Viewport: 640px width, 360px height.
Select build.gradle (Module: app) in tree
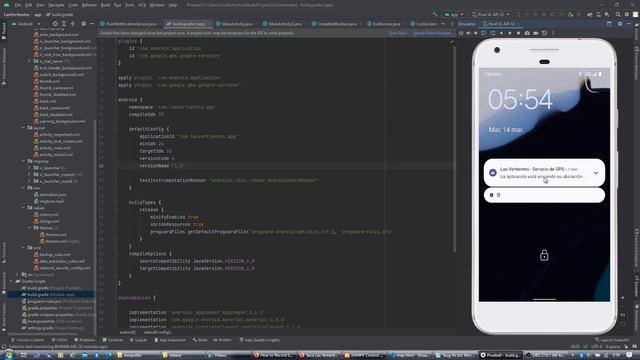tap(51, 294)
